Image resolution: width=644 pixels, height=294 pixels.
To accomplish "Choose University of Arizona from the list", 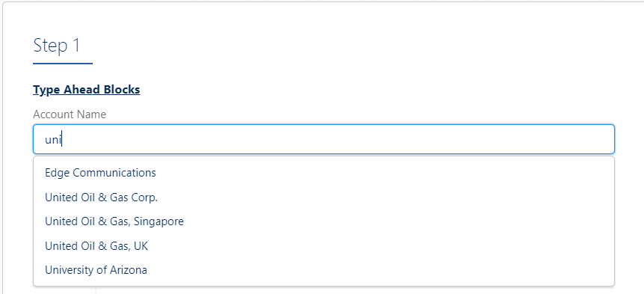I will (324, 270).
